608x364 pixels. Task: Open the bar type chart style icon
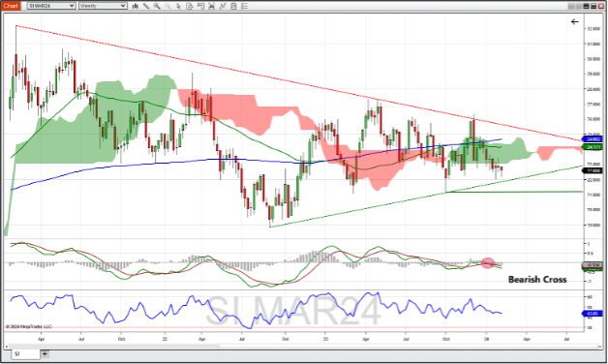[x=136, y=6]
